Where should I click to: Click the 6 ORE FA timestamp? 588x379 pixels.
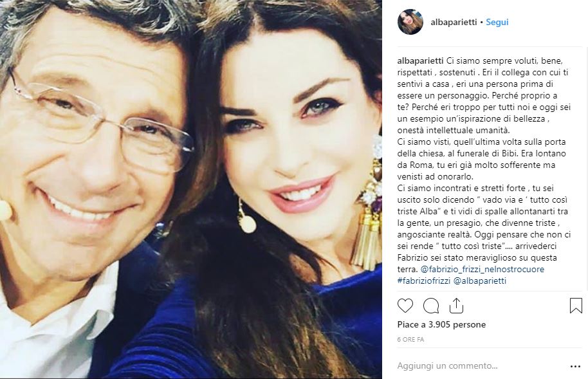click(x=410, y=339)
